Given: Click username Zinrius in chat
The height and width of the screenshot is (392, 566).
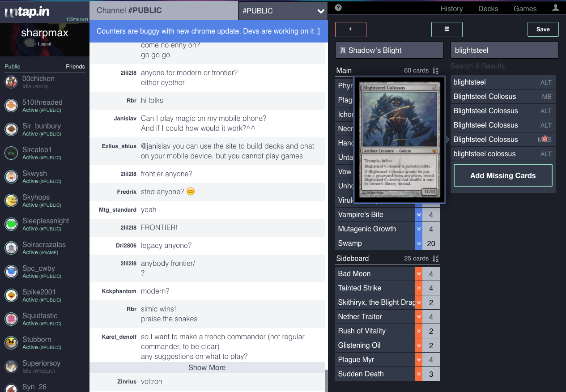Looking at the screenshot, I should tap(127, 382).
